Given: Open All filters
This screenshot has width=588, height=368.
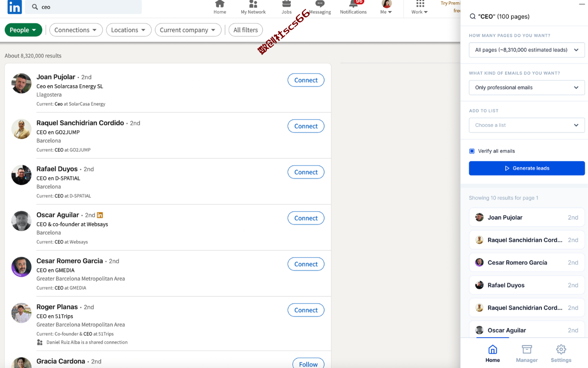Looking at the screenshot, I should point(246,30).
